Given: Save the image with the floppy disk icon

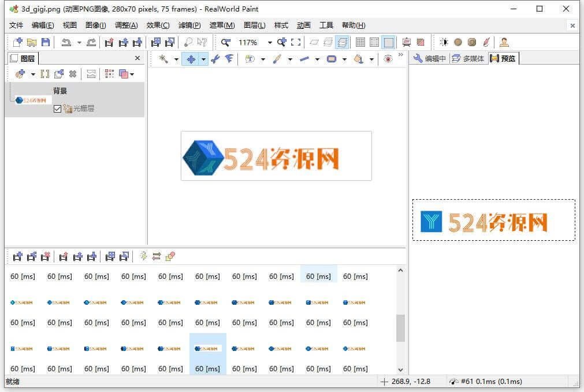Looking at the screenshot, I should click(46, 42).
